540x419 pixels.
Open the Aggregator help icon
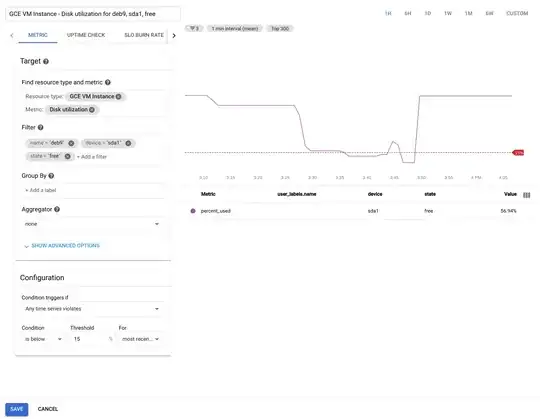pos(57,209)
